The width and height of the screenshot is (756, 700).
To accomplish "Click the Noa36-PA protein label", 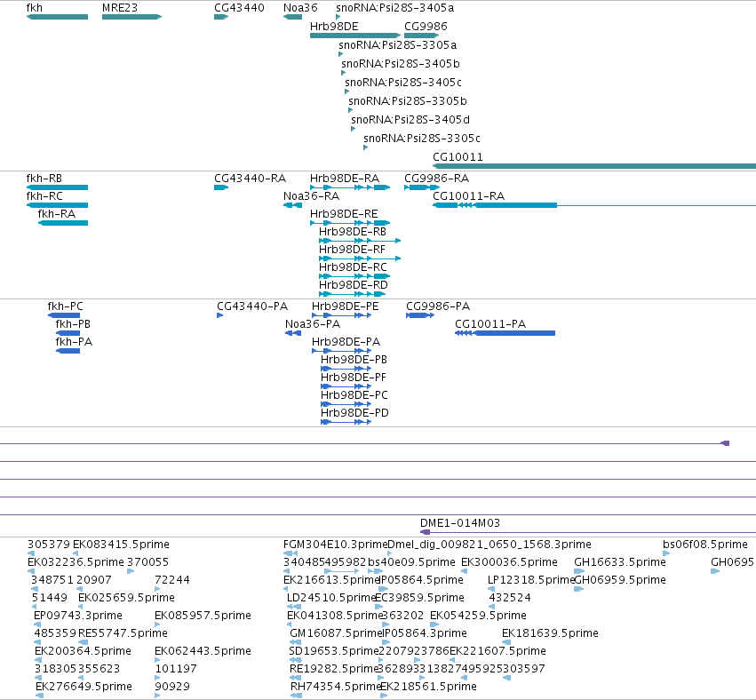I will pos(313,324).
